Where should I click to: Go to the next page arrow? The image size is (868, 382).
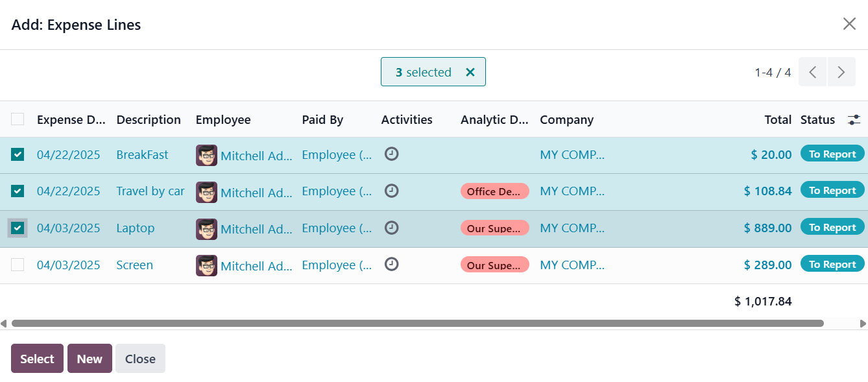(x=841, y=72)
